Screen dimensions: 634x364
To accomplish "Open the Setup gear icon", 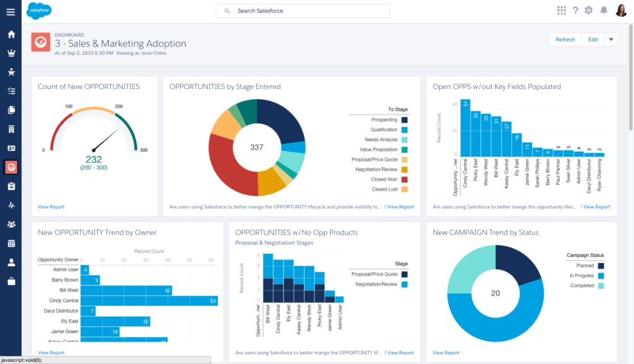I will (589, 11).
